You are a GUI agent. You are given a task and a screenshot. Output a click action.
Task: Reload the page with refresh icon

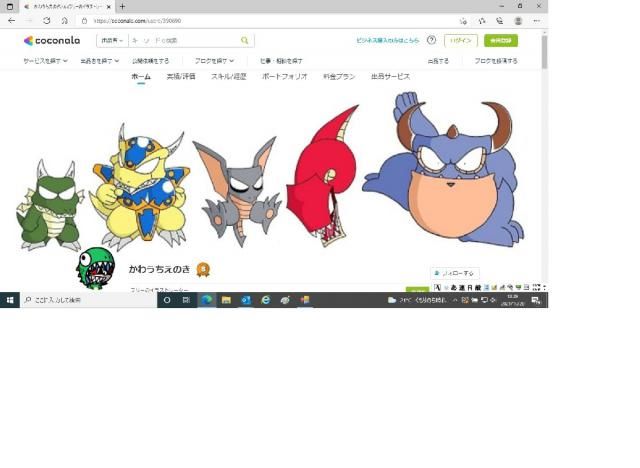click(x=47, y=21)
